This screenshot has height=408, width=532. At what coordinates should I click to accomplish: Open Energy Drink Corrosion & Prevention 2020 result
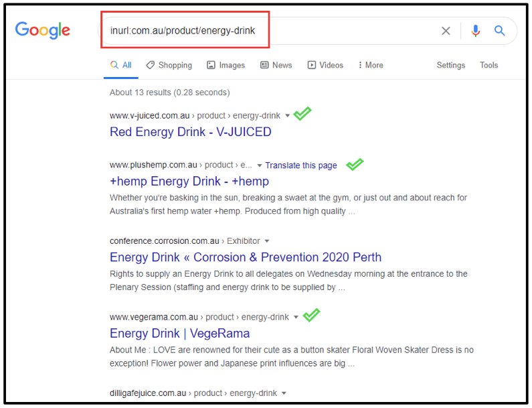click(246, 257)
